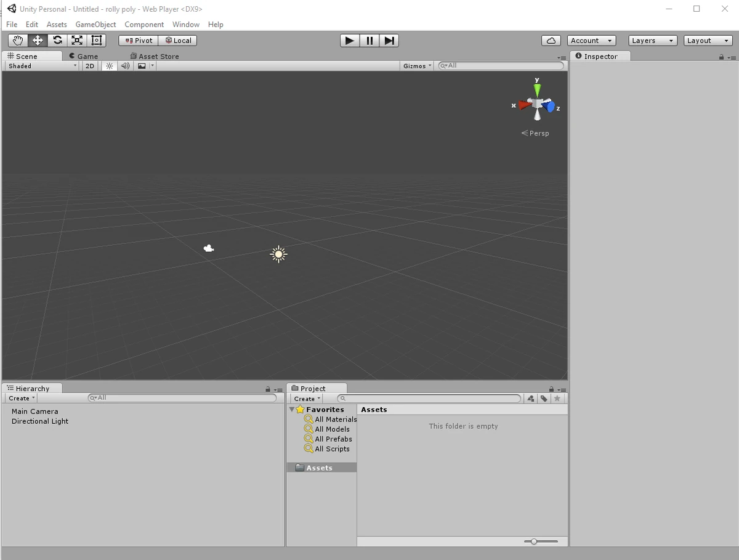
Task: Select the Rect Transform tool
Action: tap(96, 40)
